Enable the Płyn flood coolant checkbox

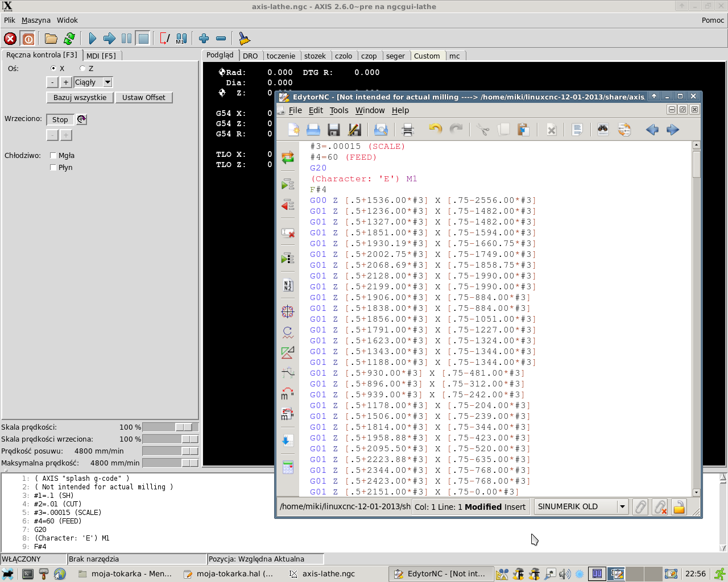pyautogui.click(x=53, y=167)
